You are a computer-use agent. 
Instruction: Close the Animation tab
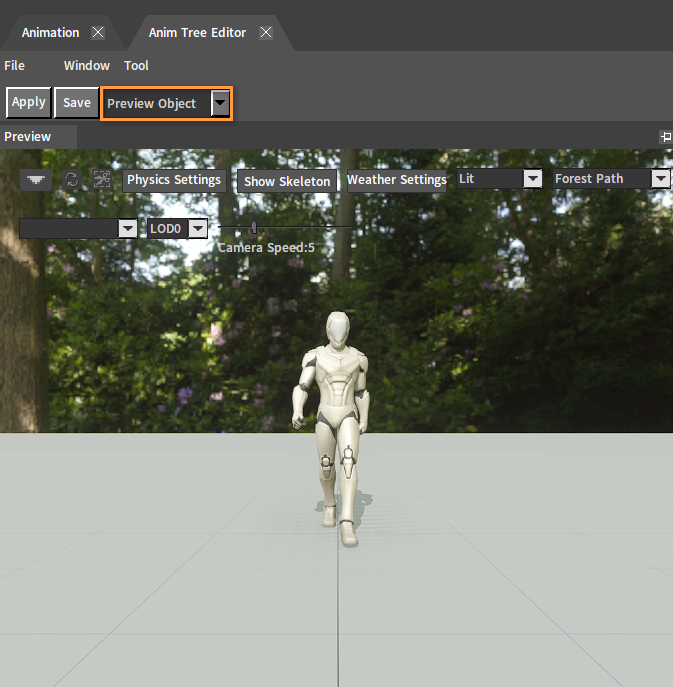(x=98, y=32)
